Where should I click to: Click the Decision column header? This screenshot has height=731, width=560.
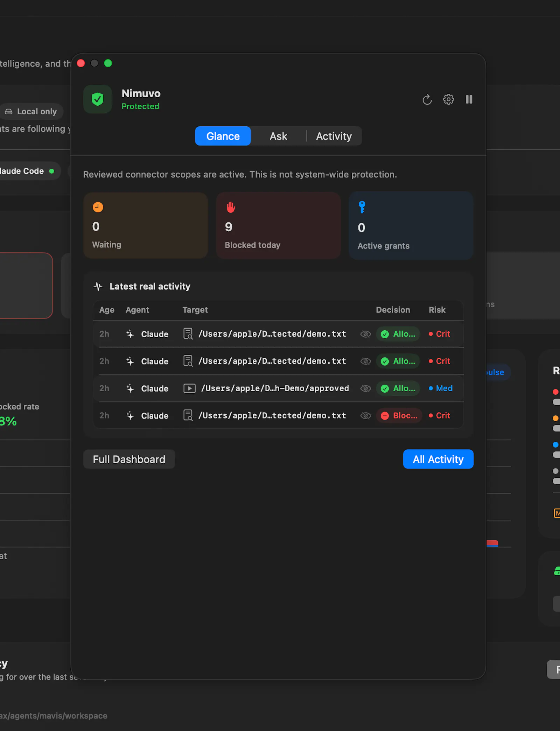tap(393, 310)
